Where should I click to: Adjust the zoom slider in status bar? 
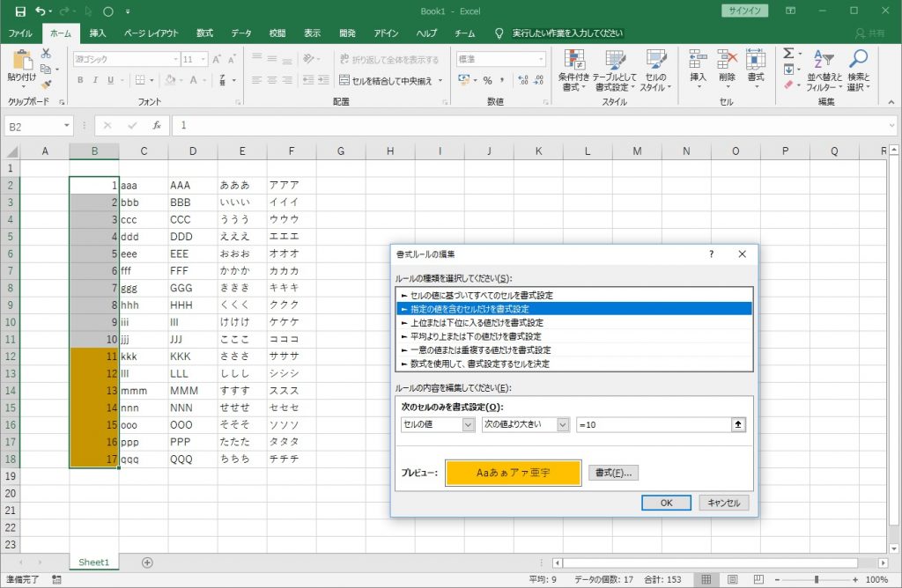pos(817,579)
